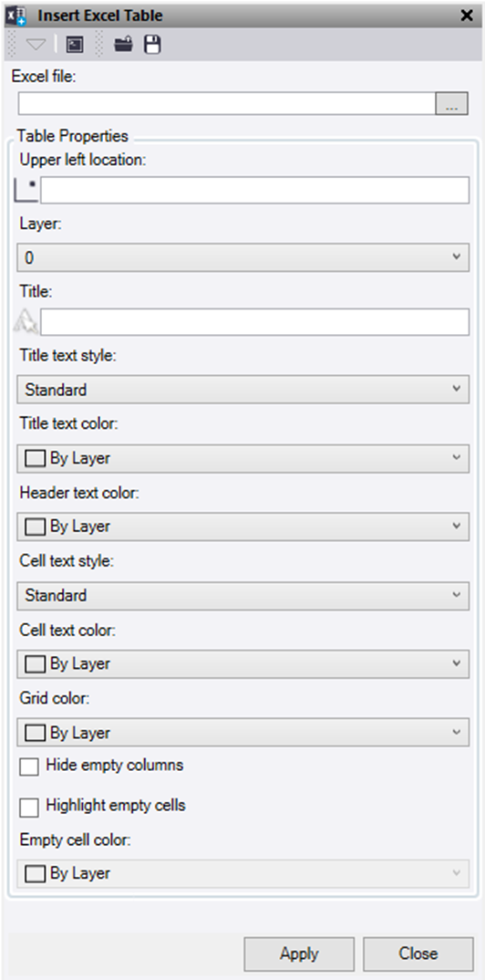Image resolution: width=485 pixels, height=980 pixels.
Task: Enable Hide empty columns checkbox
Action: [29, 766]
